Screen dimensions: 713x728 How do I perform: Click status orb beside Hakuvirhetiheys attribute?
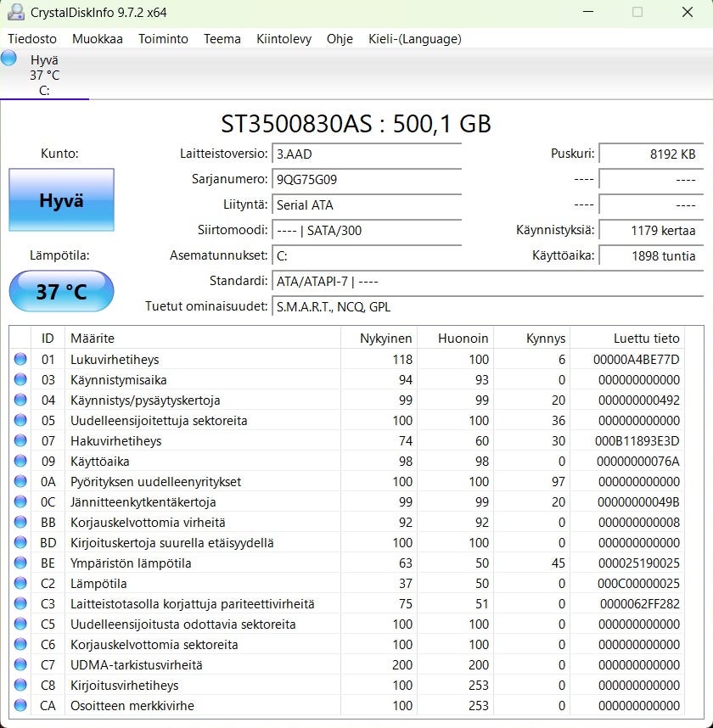(x=20, y=441)
